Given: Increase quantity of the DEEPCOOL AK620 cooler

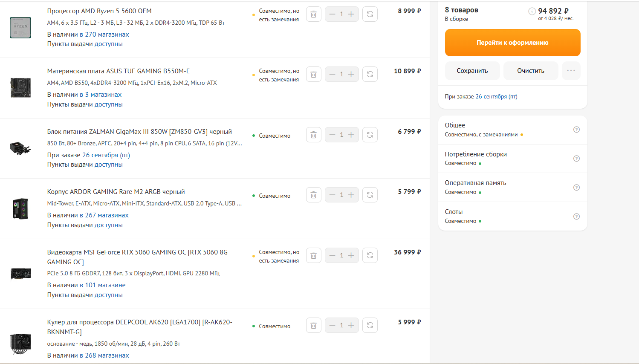Looking at the screenshot, I should [x=351, y=325].
